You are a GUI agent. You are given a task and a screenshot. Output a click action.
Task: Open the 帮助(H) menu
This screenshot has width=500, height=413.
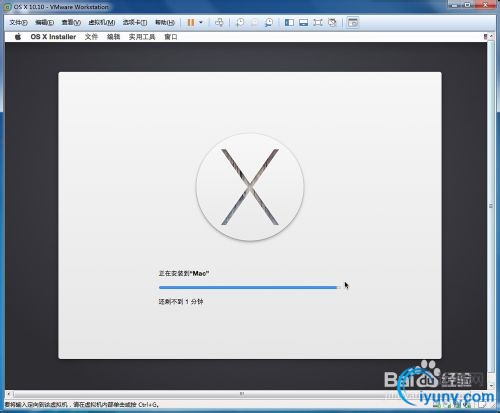point(165,22)
